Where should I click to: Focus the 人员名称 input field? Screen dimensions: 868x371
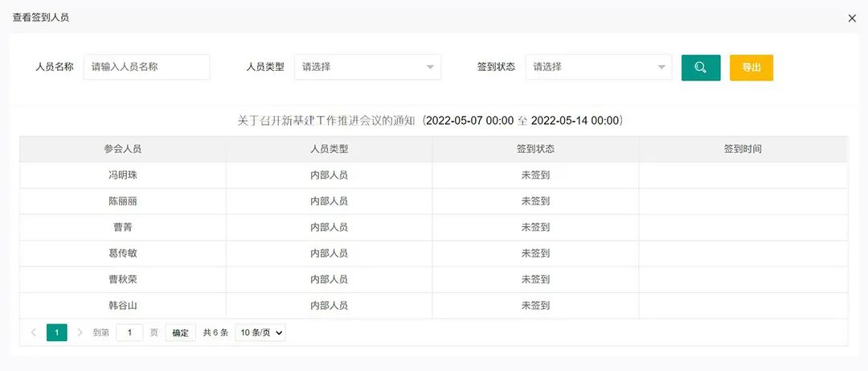click(x=147, y=67)
